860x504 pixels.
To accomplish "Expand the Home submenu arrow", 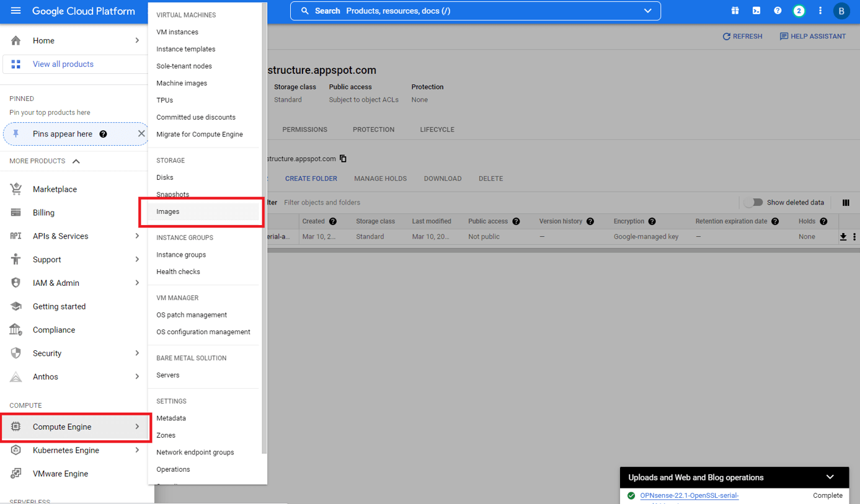I will click(x=137, y=40).
